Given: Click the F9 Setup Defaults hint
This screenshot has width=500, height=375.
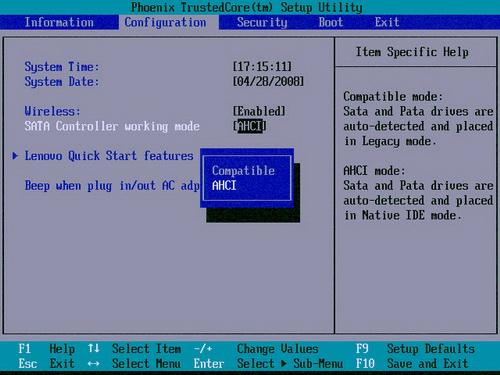Looking at the screenshot, I should (415, 349).
